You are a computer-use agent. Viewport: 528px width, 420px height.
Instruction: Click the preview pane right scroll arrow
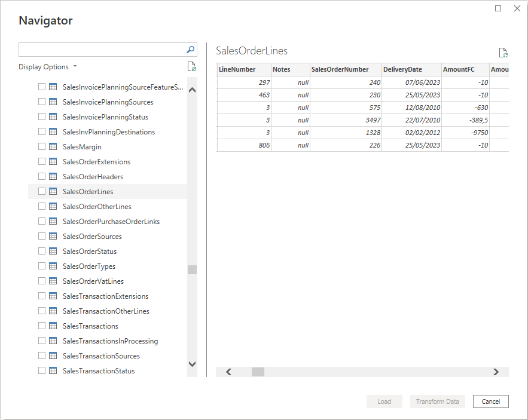tap(495, 371)
